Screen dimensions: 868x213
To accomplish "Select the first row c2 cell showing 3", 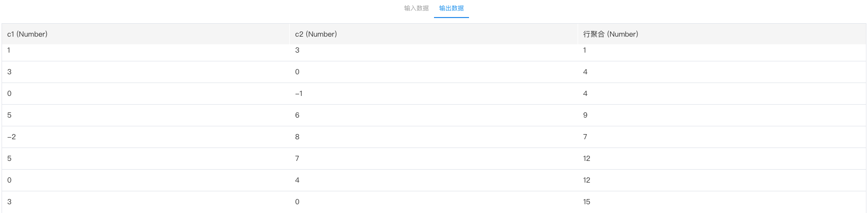I will 433,53.
